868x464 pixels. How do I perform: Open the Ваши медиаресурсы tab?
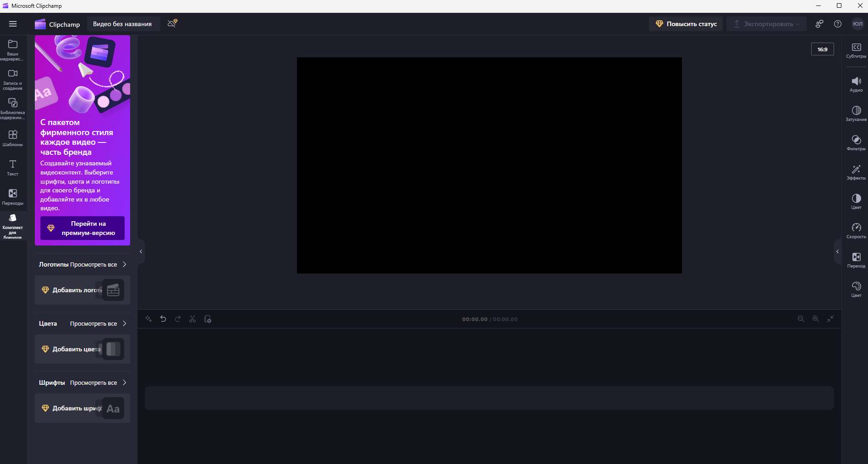[x=13, y=50]
